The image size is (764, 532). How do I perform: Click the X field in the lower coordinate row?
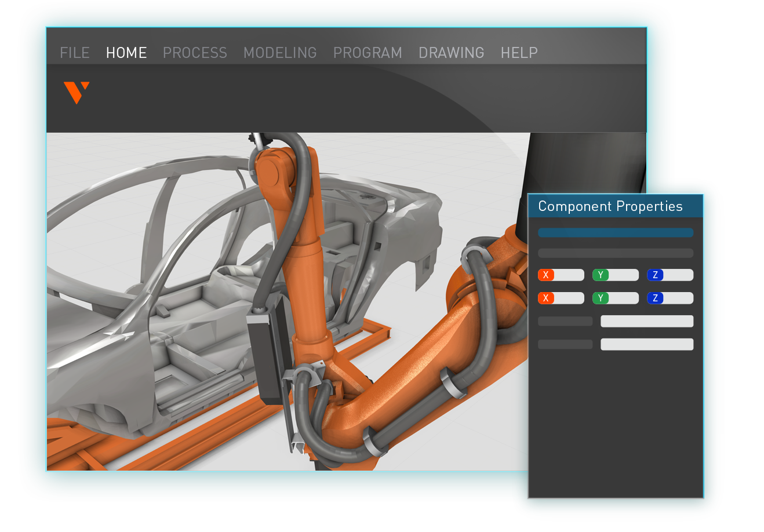tap(561, 298)
